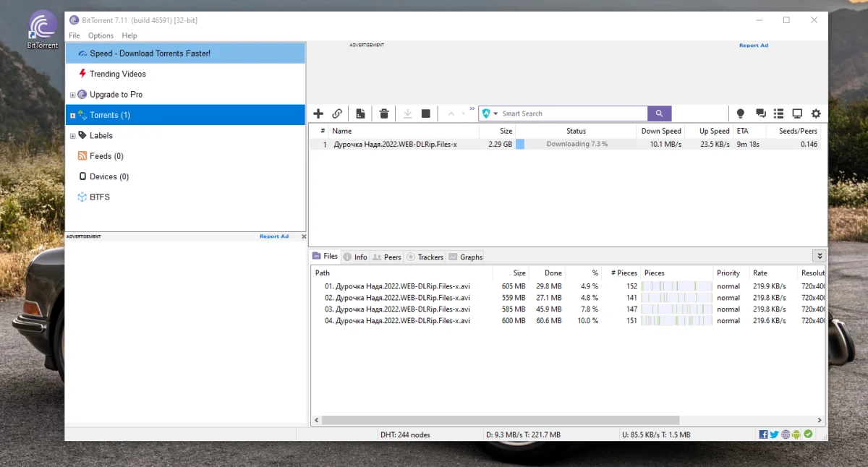Image resolution: width=868 pixels, height=467 pixels.
Task: Click the Create New Torrent icon
Action: [x=360, y=113]
